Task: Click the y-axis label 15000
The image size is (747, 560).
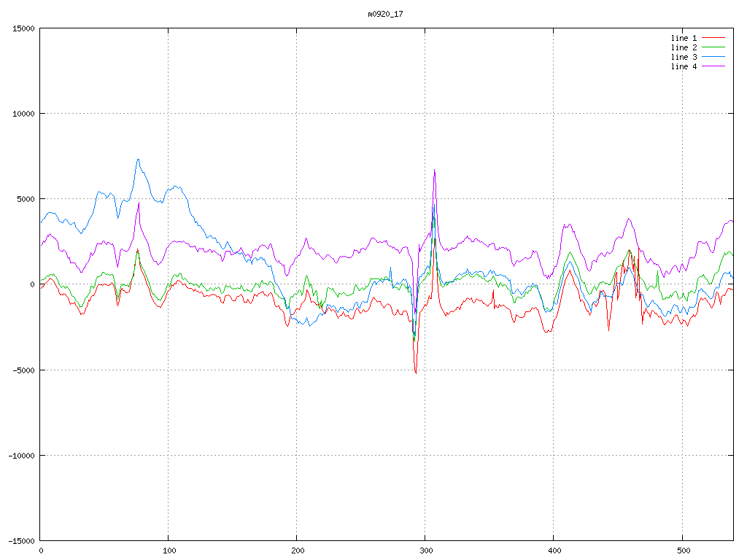Action: click(x=24, y=28)
